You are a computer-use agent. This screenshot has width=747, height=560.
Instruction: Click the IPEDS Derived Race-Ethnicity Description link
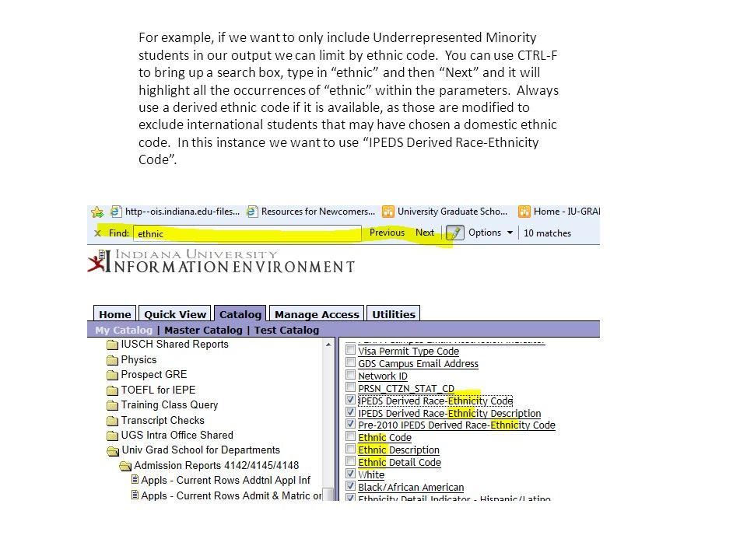point(449,413)
